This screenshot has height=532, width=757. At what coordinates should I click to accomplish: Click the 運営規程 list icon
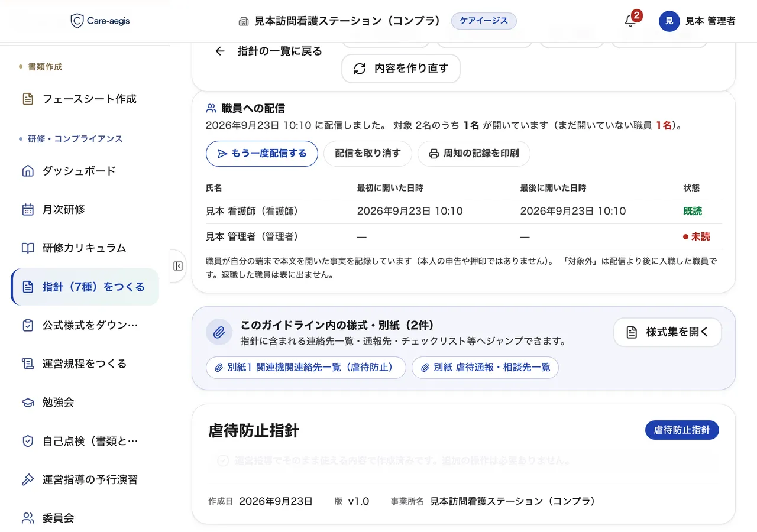pyautogui.click(x=28, y=364)
